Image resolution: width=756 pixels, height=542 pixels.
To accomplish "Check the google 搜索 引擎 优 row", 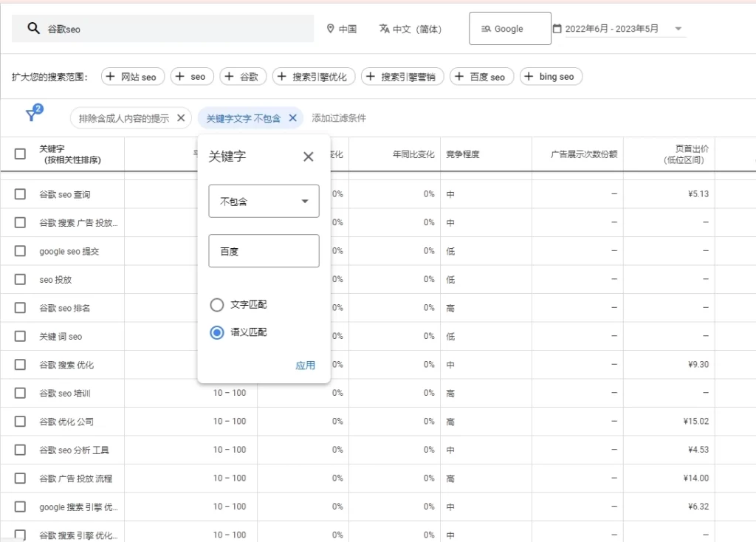I will coord(20,507).
